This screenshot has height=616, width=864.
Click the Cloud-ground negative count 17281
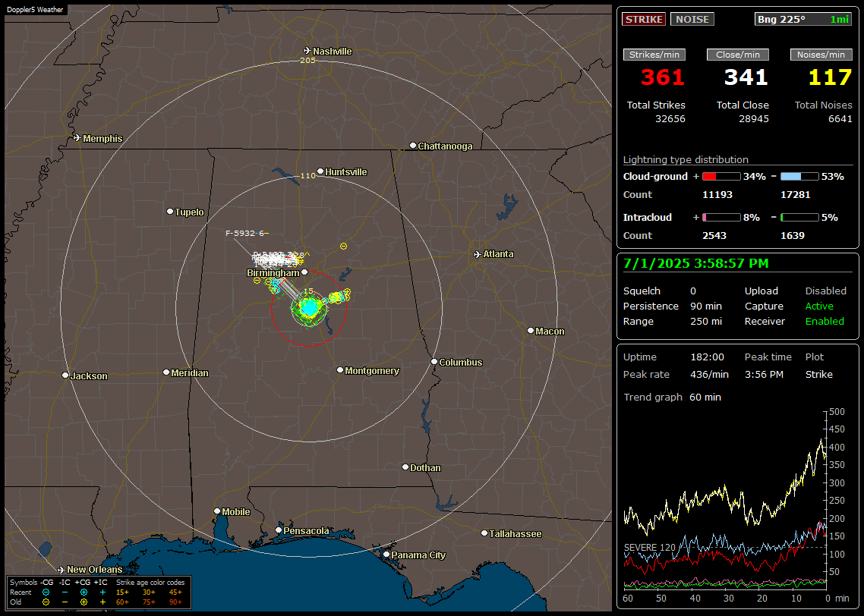tap(796, 195)
